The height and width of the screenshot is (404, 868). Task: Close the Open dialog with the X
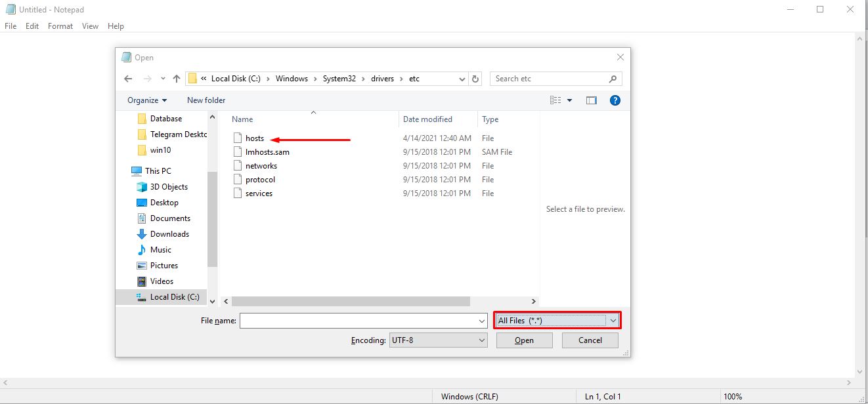point(620,58)
